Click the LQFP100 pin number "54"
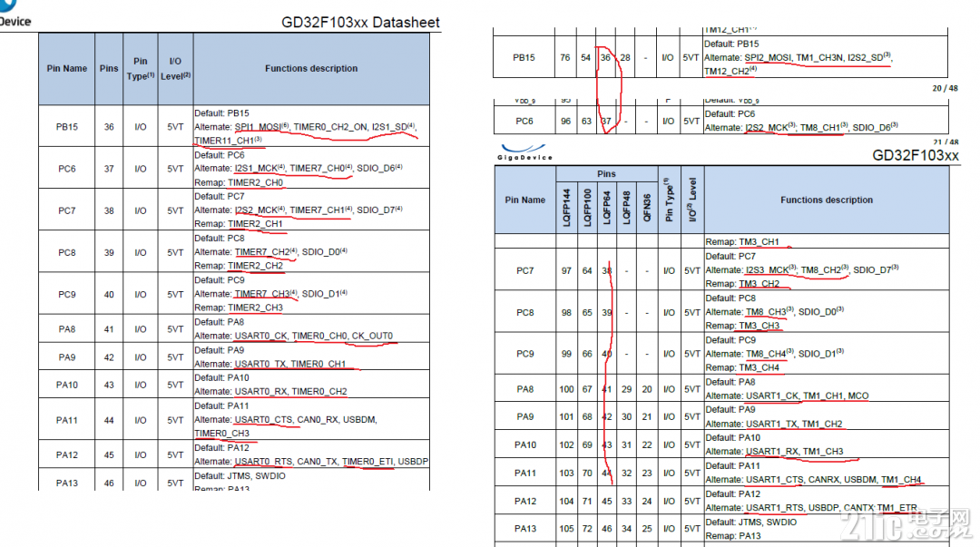The width and height of the screenshot is (980, 547). coord(585,57)
